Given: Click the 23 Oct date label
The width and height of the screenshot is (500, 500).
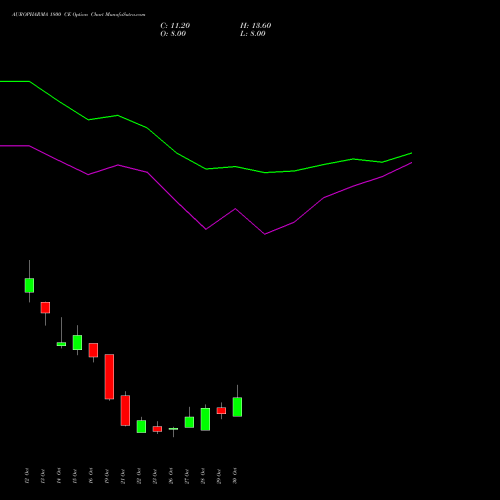Looking at the screenshot, I should [x=155, y=476].
